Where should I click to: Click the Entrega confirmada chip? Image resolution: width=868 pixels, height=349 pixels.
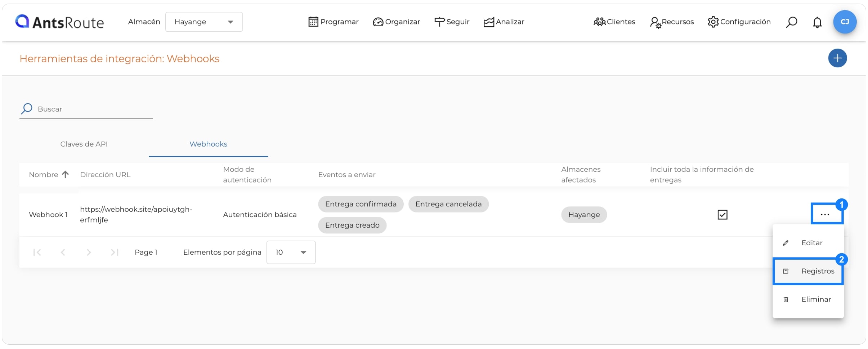click(x=361, y=204)
